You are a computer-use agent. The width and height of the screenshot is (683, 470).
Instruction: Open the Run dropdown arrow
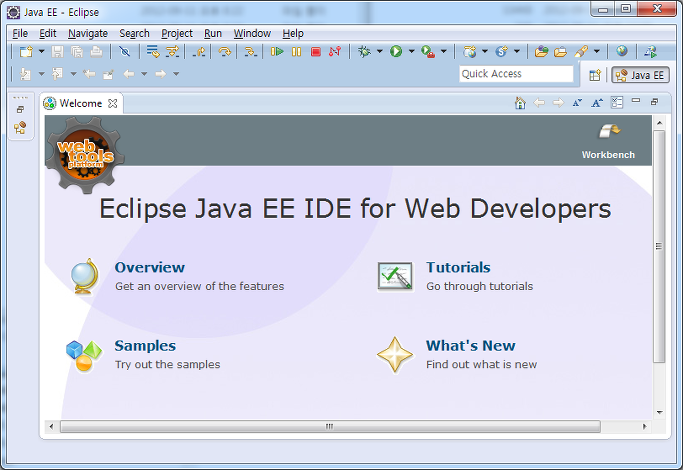click(x=411, y=51)
